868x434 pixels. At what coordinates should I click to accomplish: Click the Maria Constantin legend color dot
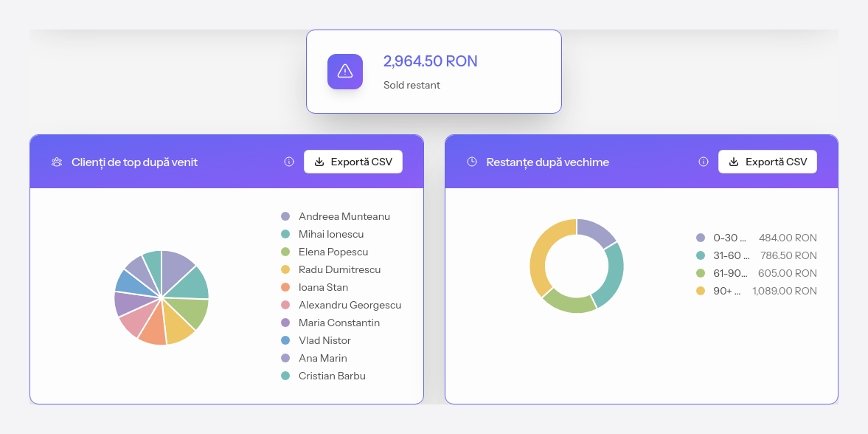click(x=285, y=323)
